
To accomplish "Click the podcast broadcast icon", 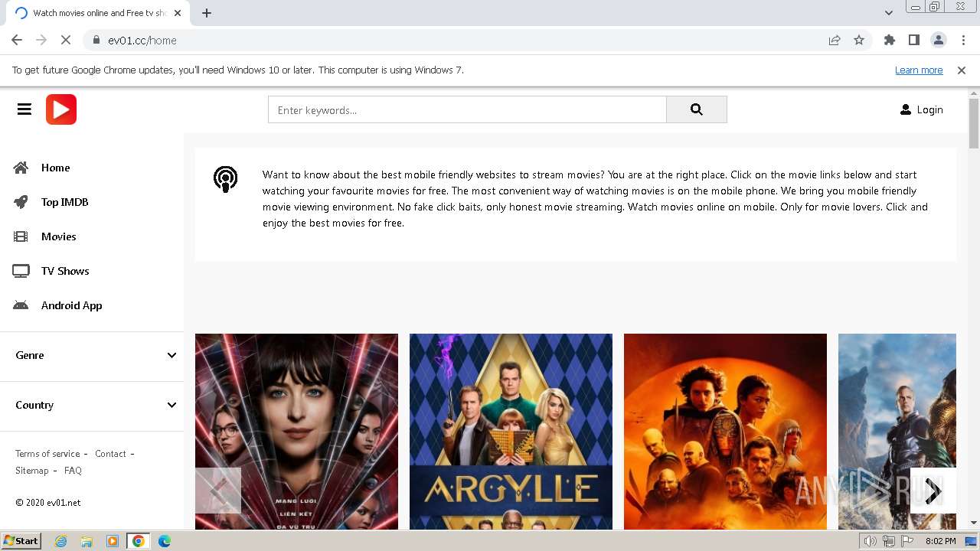I will (x=225, y=179).
